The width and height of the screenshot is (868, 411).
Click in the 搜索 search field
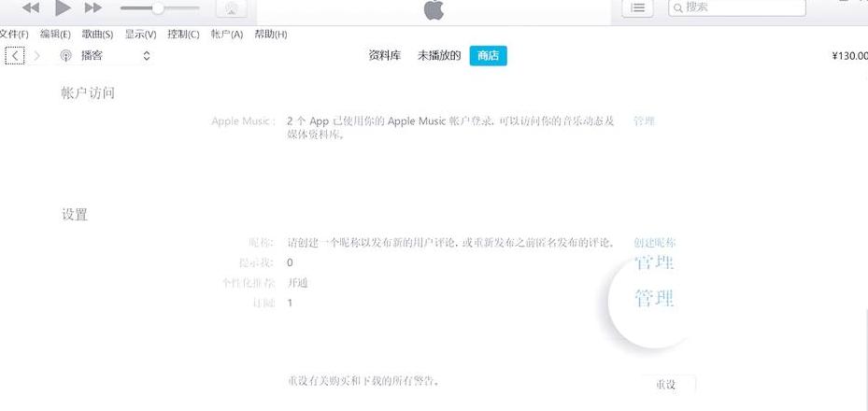(x=737, y=7)
